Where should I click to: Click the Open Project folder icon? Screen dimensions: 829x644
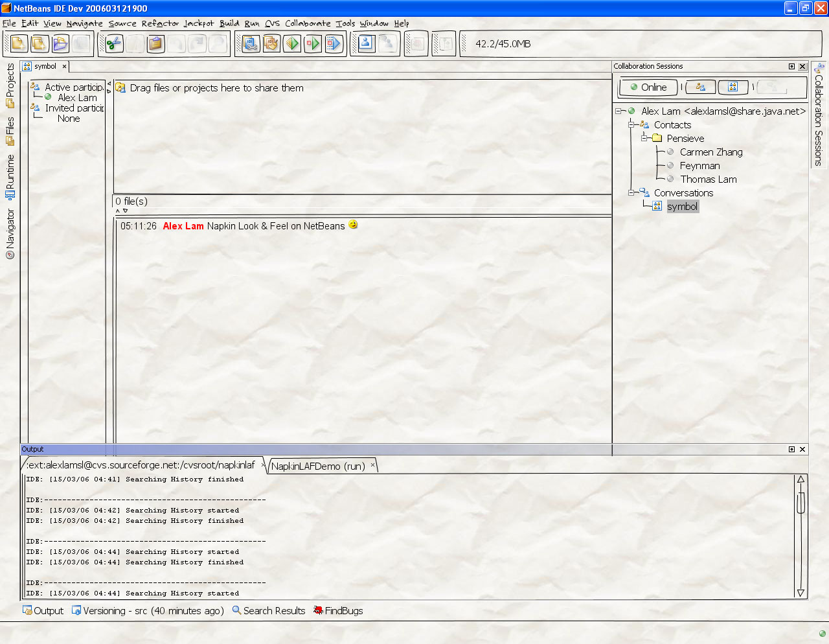[60, 44]
